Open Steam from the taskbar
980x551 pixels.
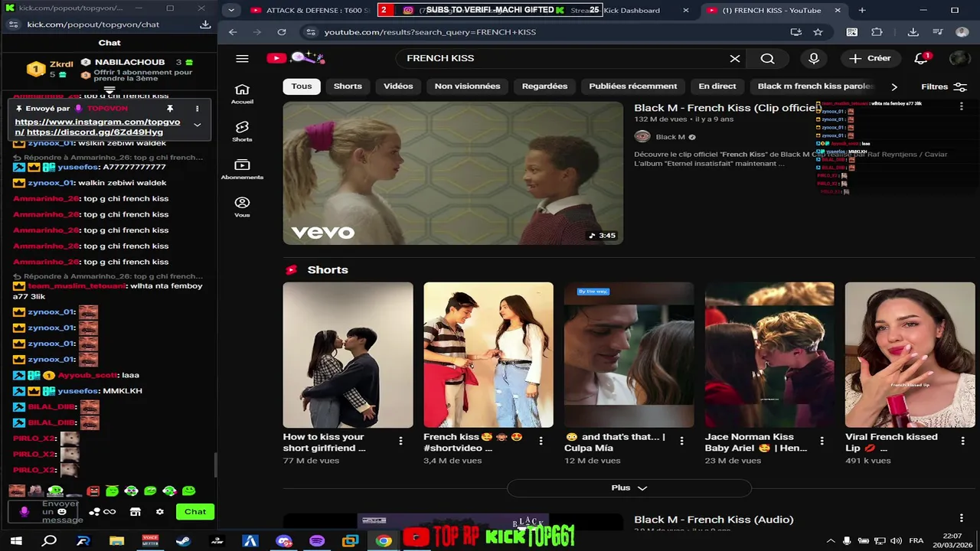pyautogui.click(x=183, y=541)
